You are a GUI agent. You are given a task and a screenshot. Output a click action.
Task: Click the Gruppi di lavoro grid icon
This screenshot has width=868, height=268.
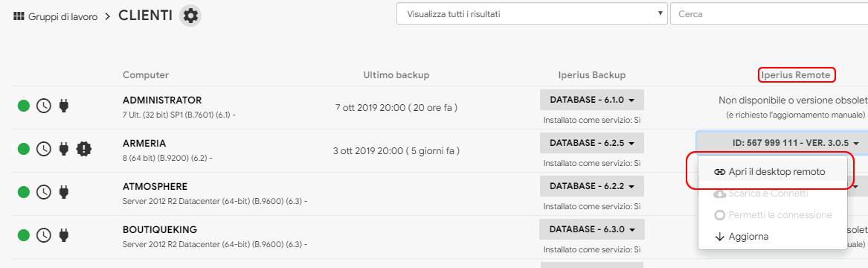(19, 16)
